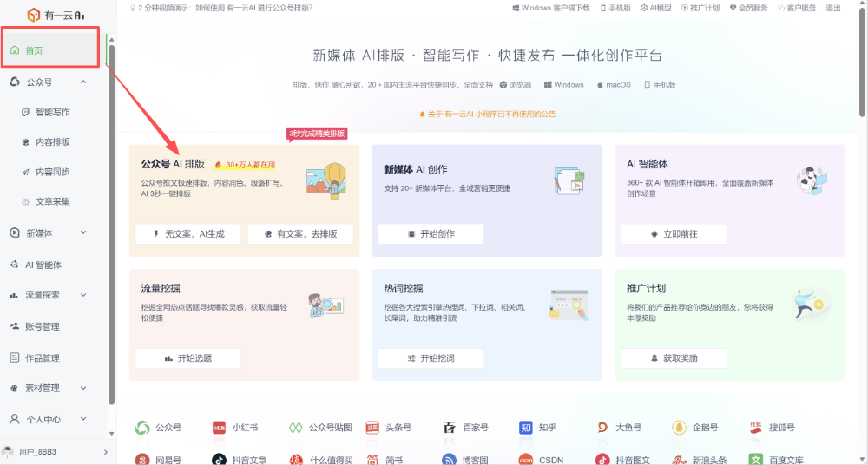
Task: Click the 用户_8BB3 avatar
Action: coord(8,452)
